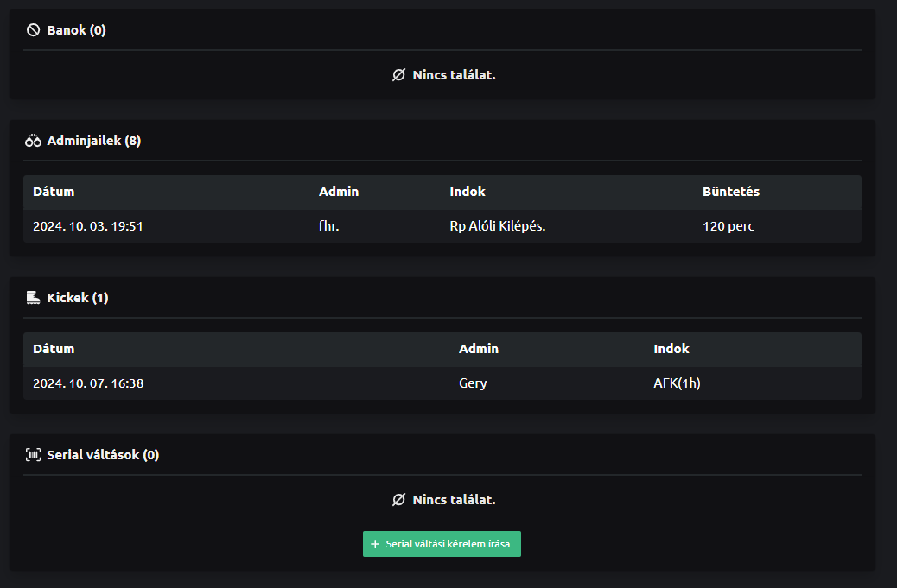Click the Dátum column header in the Adminjailek table
This screenshot has width=897, height=588.
pyautogui.click(x=54, y=192)
